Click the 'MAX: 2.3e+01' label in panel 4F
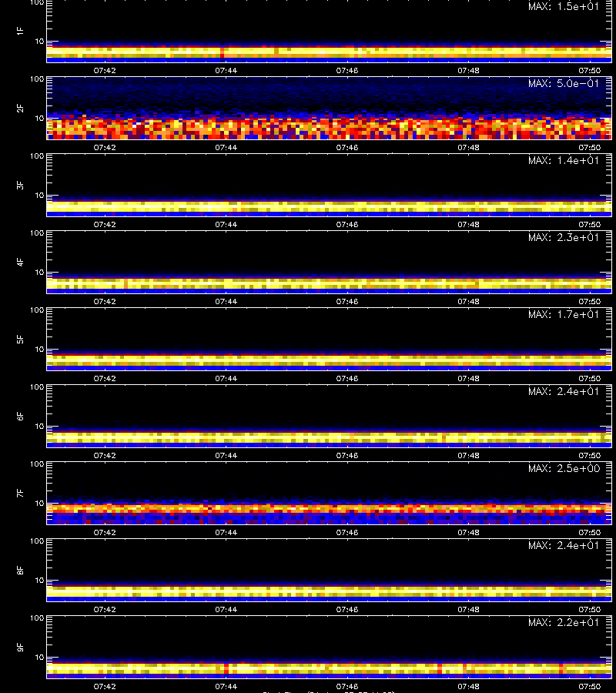Screen dimensions: 616x693 pos(564,237)
